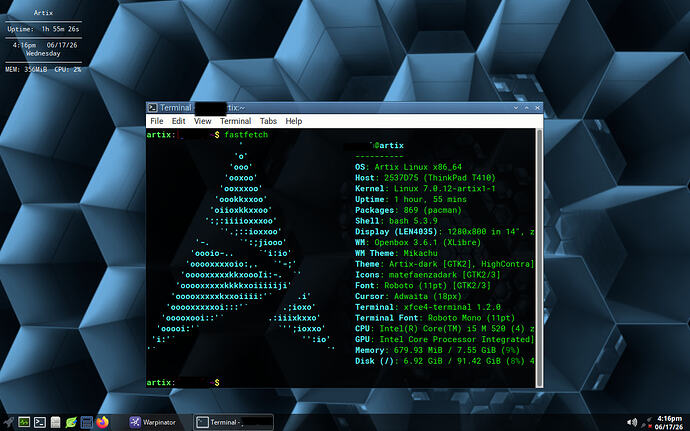Open the Edit menu in Terminal
Viewport: 690px width, 431px height.
(178, 121)
